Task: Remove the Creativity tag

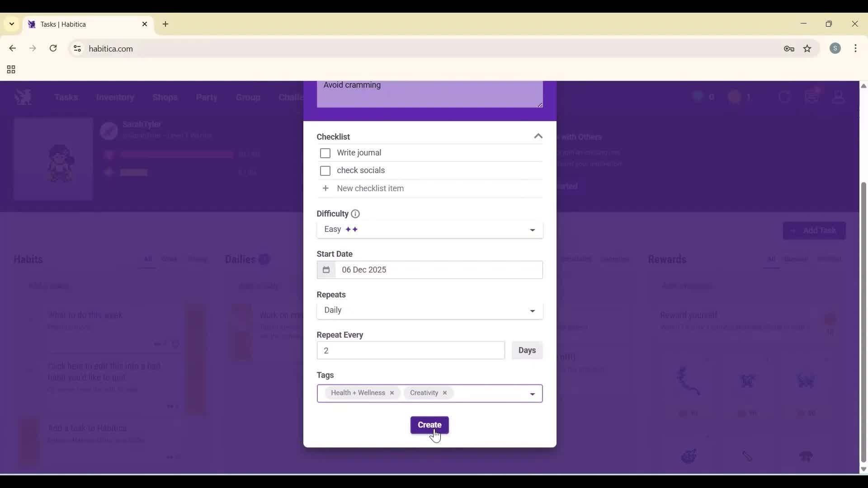Action: click(445, 393)
